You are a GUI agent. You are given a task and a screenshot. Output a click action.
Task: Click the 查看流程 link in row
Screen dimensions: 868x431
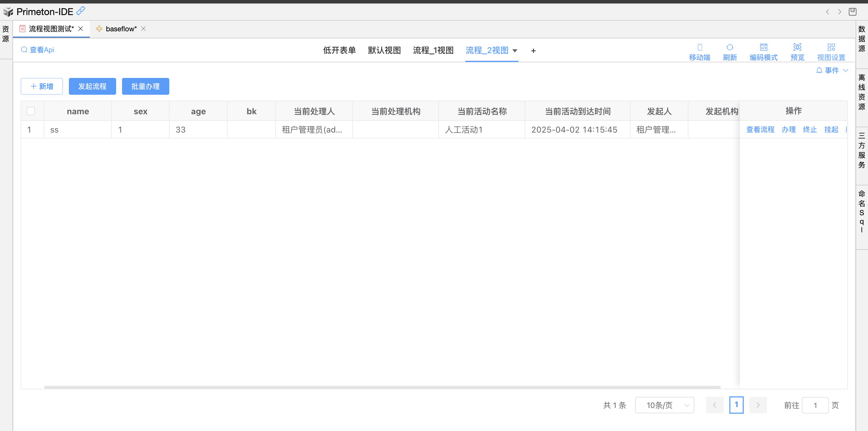tap(760, 130)
